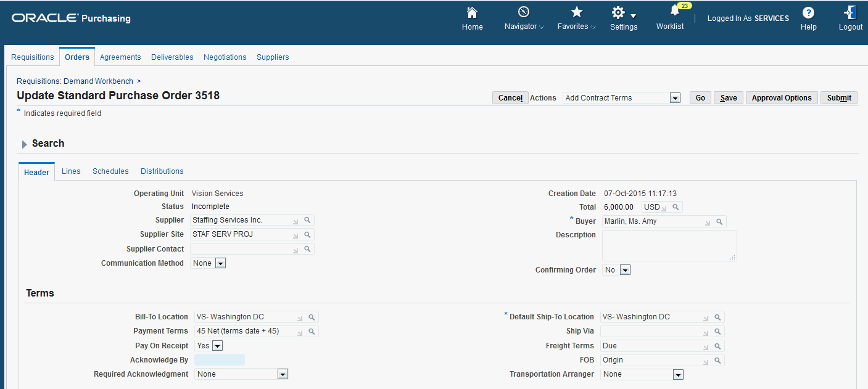Switch to the Suppliers tab
The image size is (868, 389).
(x=273, y=57)
